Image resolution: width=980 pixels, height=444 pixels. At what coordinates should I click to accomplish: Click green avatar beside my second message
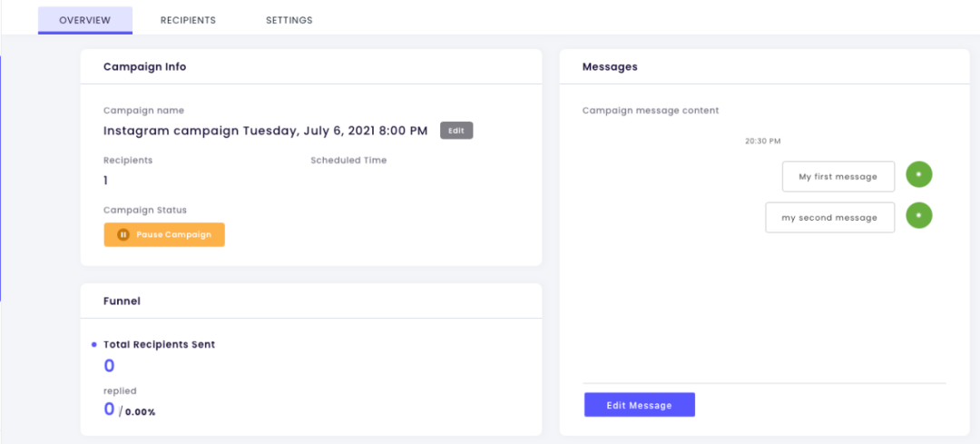click(x=919, y=216)
